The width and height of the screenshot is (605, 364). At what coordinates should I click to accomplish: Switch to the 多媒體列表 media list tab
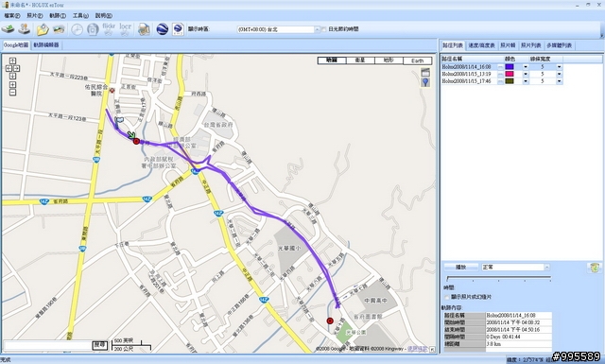(559, 45)
